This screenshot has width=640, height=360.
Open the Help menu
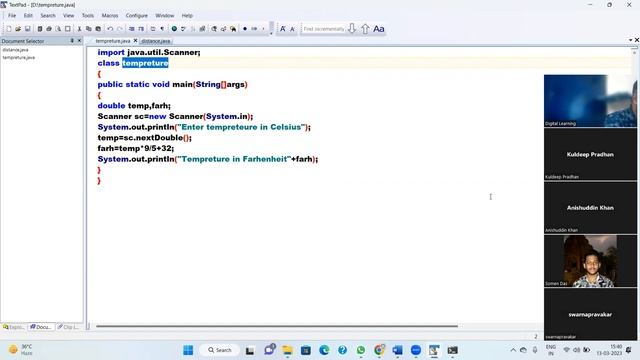point(187,16)
